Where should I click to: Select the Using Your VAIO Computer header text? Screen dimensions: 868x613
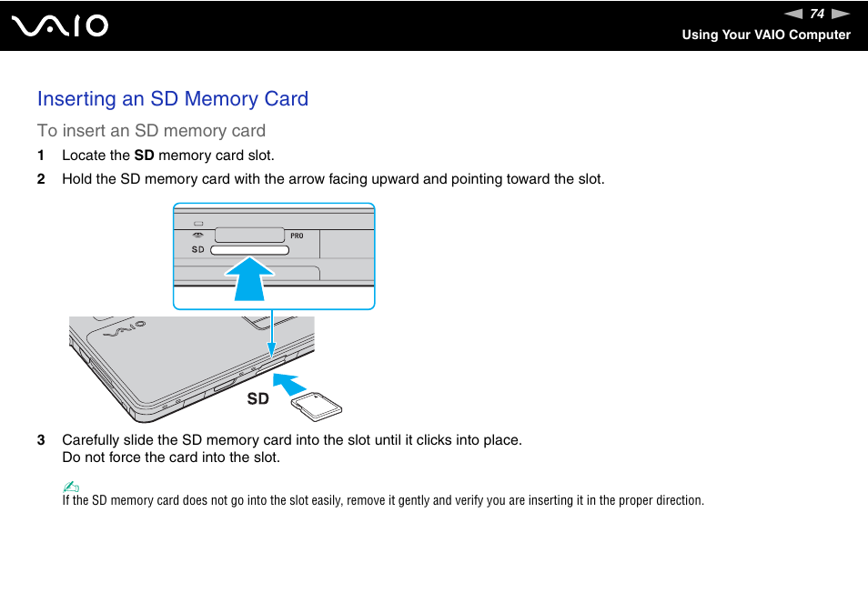[x=766, y=35]
